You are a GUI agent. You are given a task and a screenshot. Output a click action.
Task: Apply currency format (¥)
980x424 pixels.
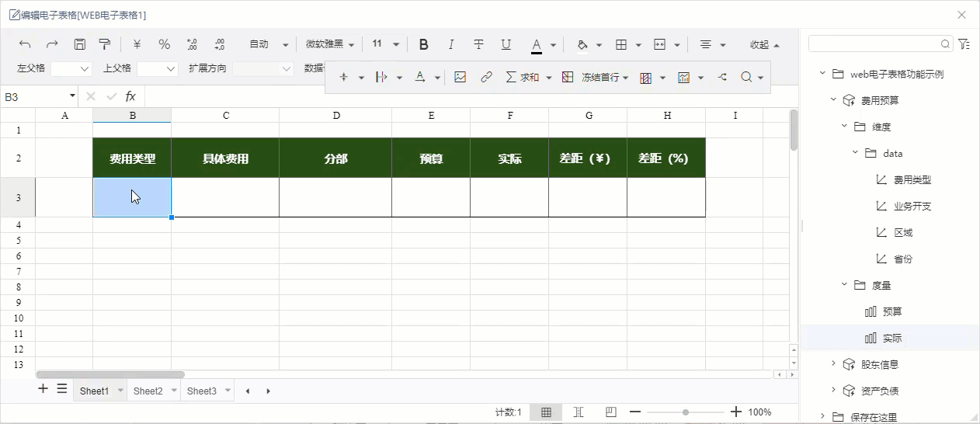point(137,44)
